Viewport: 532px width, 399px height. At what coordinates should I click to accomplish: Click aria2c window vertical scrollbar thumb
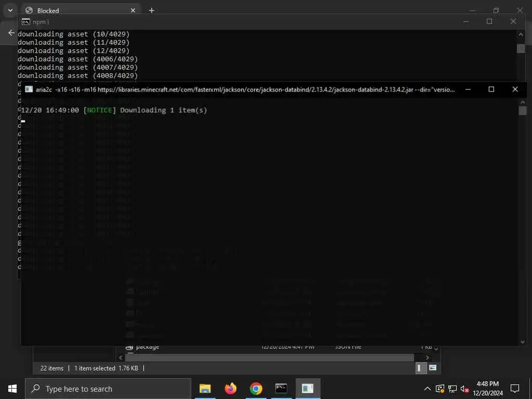pyautogui.click(x=523, y=111)
